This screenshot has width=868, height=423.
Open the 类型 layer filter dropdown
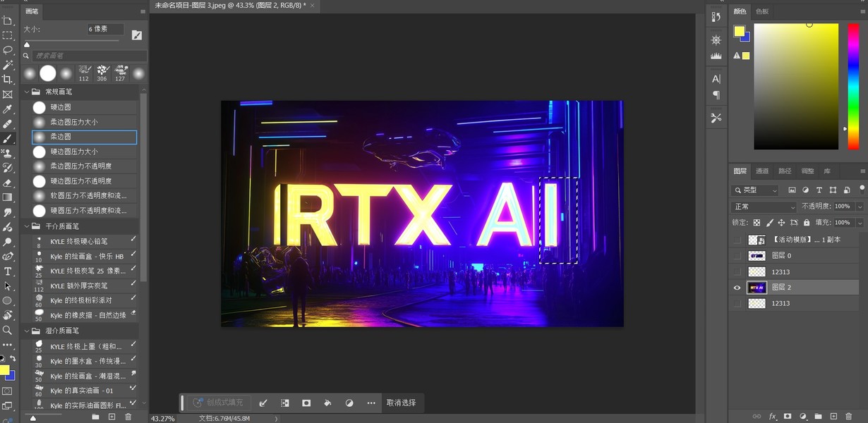[x=756, y=190]
